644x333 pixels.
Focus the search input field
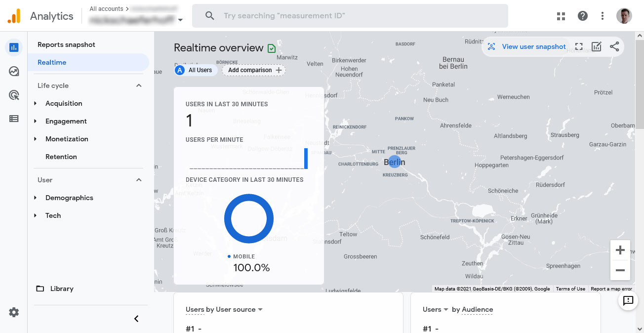click(x=350, y=16)
